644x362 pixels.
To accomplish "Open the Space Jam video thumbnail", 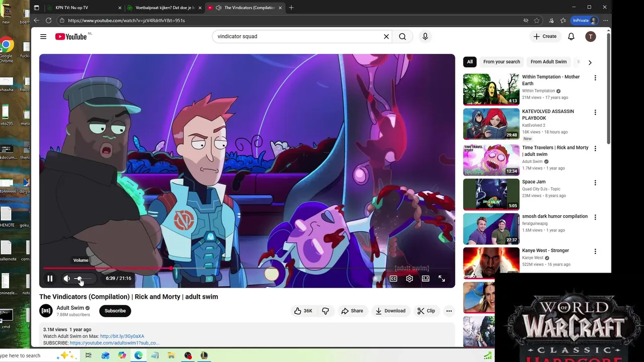I will pos(491,194).
